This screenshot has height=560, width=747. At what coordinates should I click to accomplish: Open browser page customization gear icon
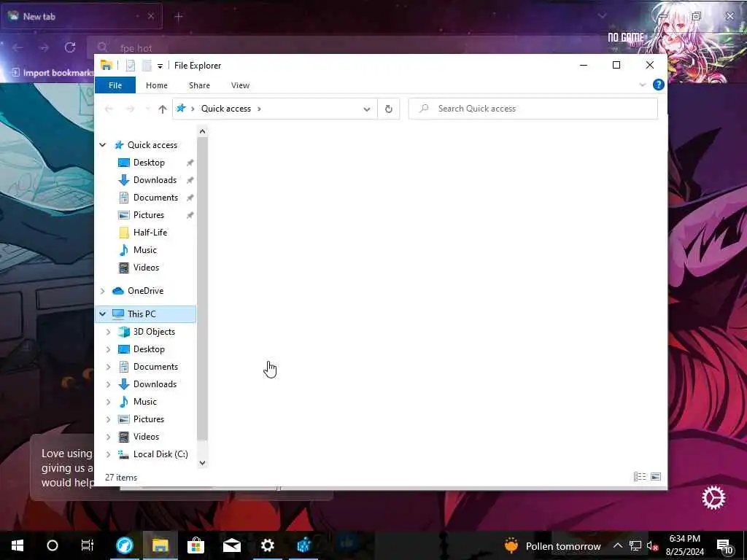(713, 498)
